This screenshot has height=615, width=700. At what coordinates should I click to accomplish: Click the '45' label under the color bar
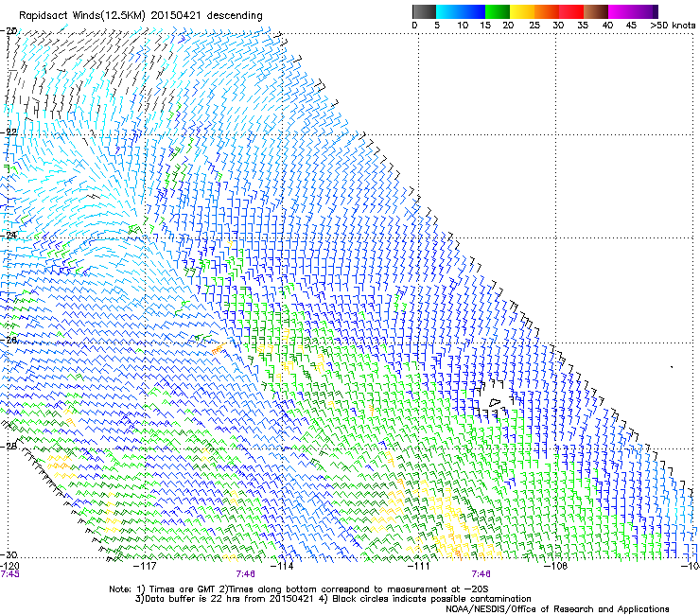(x=631, y=26)
